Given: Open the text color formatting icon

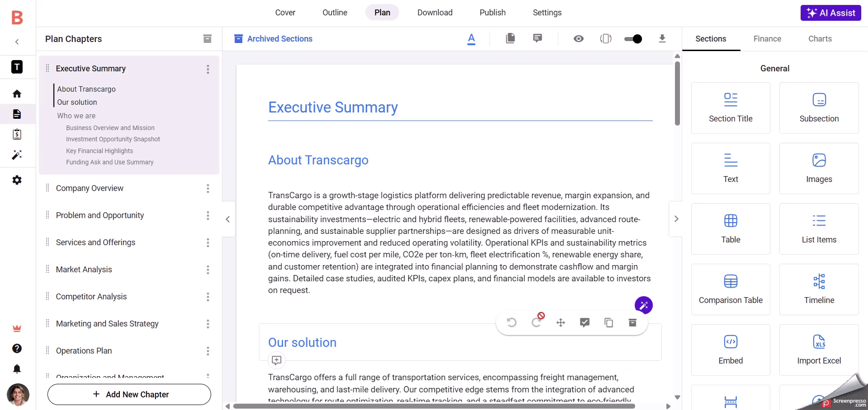Looking at the screenshot, I should click(x=472, y=39).
